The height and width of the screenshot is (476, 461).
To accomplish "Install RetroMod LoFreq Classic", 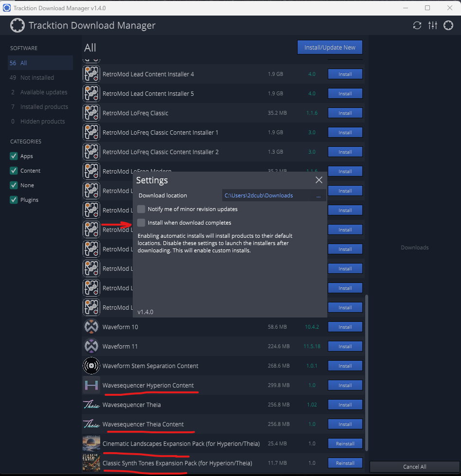I will coord(345,113).
